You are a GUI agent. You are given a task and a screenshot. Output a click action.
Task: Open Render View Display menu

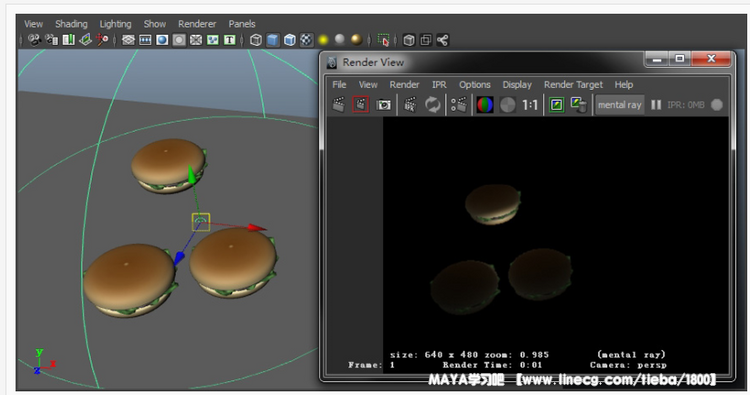pos(517,85)
